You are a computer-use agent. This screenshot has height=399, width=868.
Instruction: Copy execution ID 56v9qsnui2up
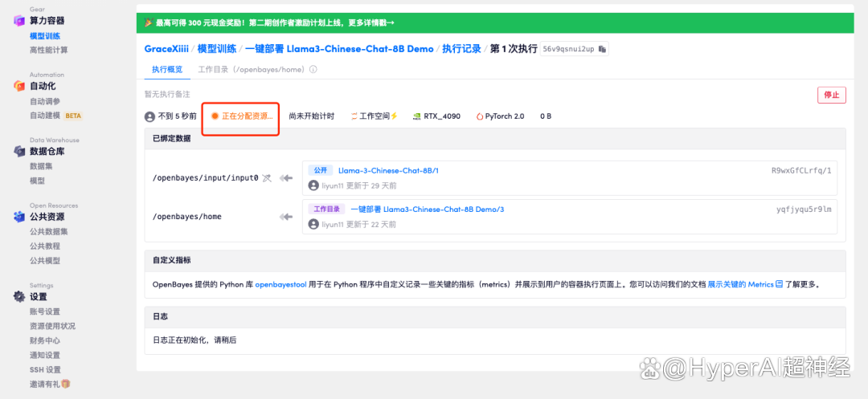pyautogui.click(x=602, y=49)
